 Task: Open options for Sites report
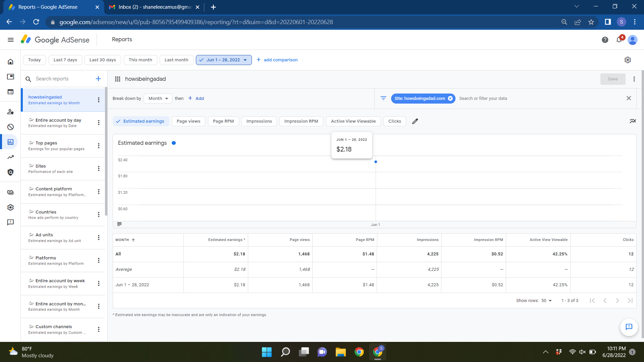click(99, 169)
